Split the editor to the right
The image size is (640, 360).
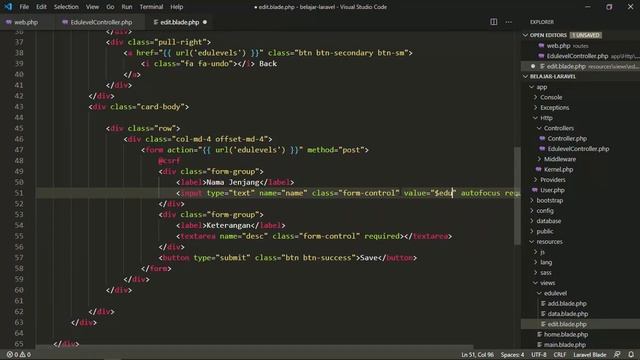(x=493, y=22)
